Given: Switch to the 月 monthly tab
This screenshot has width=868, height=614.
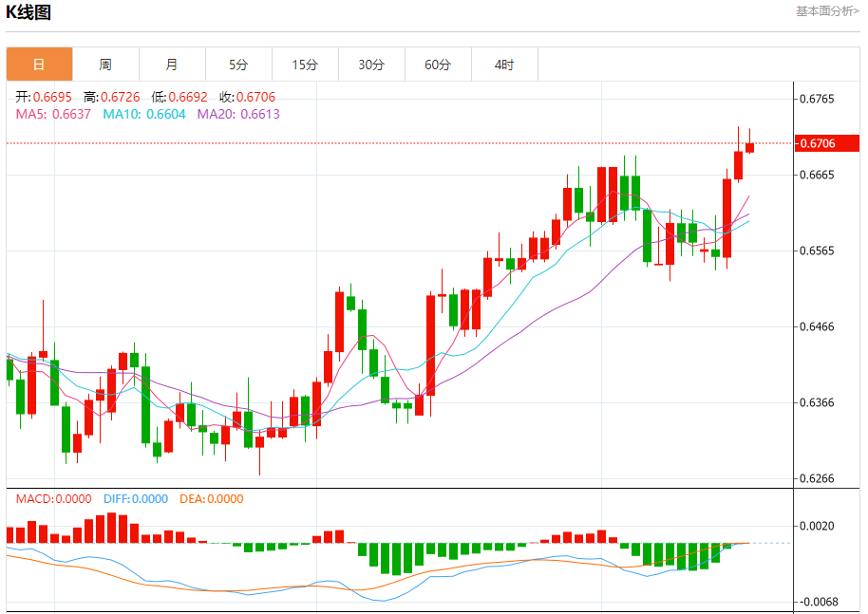Looking at the screenshot, I should coord(172,65).
